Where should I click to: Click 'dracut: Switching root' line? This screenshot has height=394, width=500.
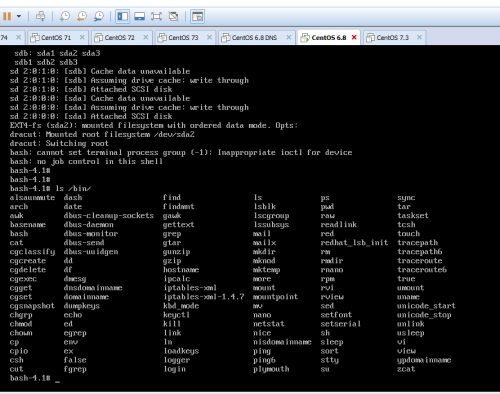pyautogui.click(x=59, y=143)
